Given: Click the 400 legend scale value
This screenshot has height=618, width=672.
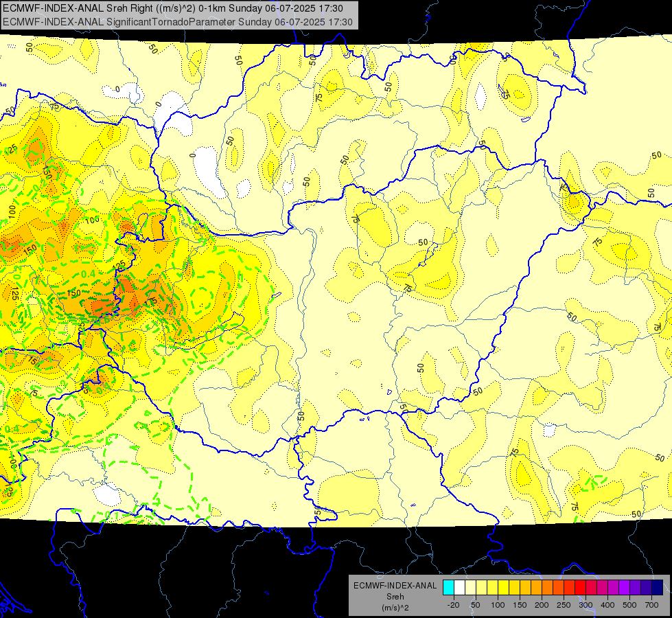Looking at the screenshot, I should click(x=607, y=605).
